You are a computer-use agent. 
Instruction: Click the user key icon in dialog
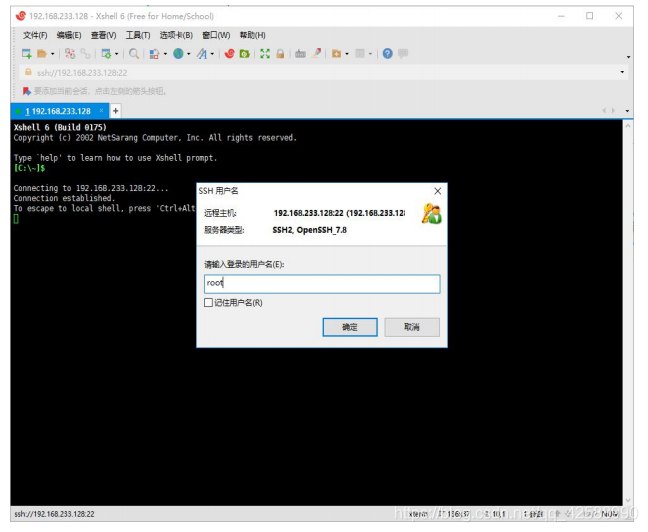431,214
